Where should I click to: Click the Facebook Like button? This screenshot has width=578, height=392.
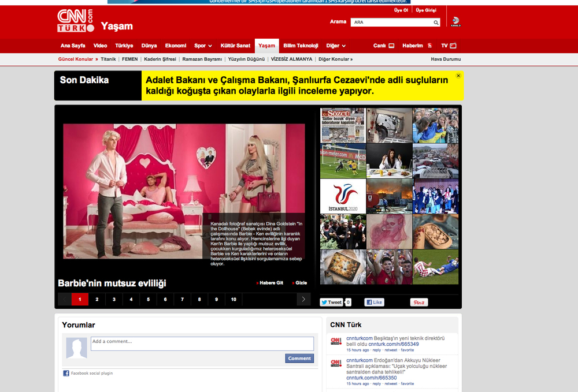374,302
